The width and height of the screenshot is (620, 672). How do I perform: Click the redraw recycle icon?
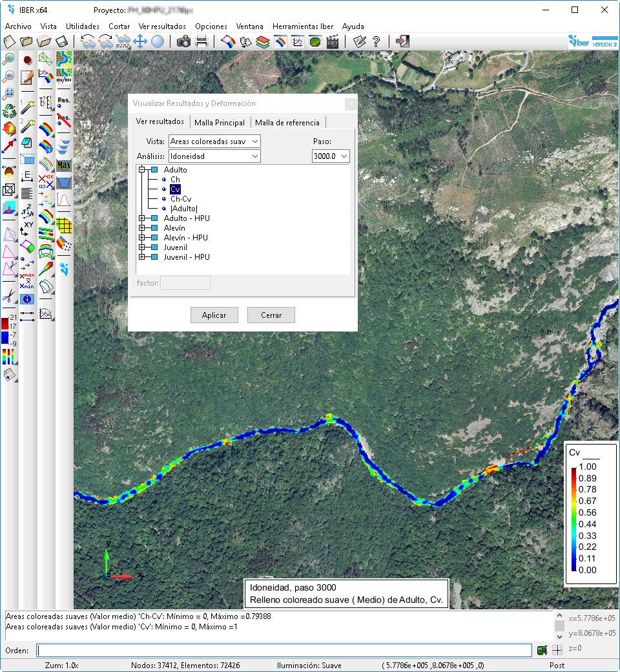[x=9, y=110]
